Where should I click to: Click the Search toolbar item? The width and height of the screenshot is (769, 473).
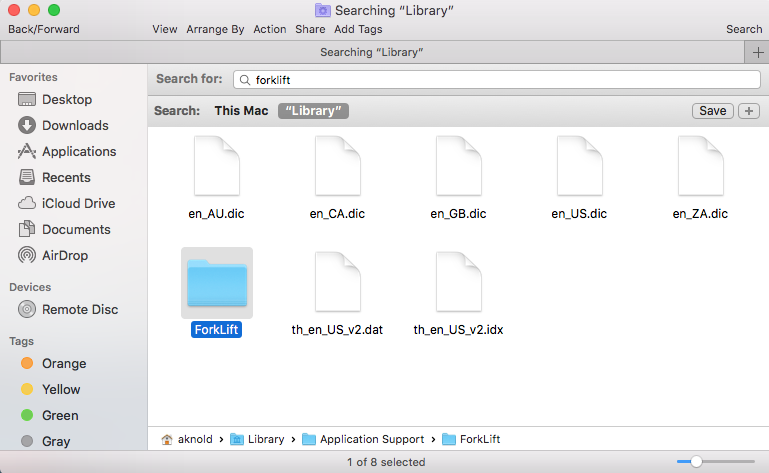pyautogui.click(x=744, y=29)
